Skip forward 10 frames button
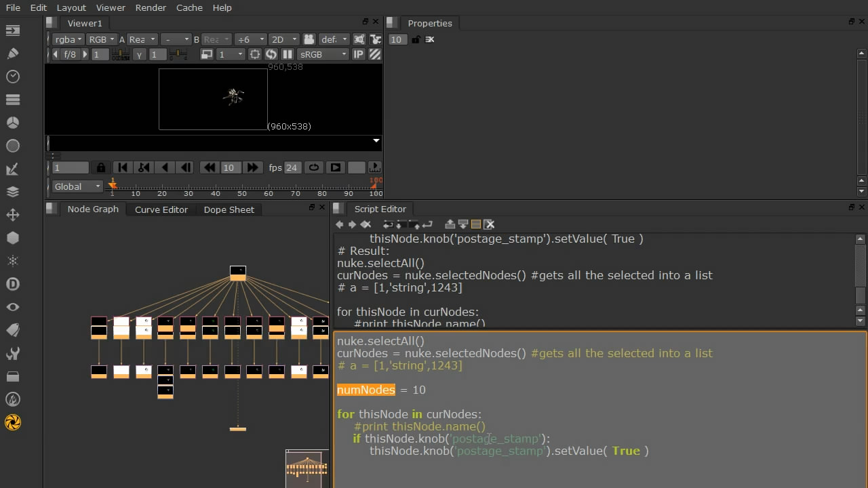 point(253,167)
